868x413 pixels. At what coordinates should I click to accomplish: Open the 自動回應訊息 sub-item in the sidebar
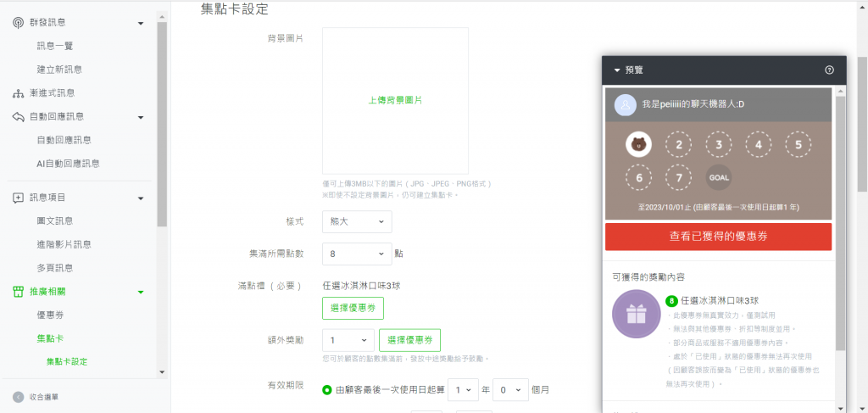(64, 140)
